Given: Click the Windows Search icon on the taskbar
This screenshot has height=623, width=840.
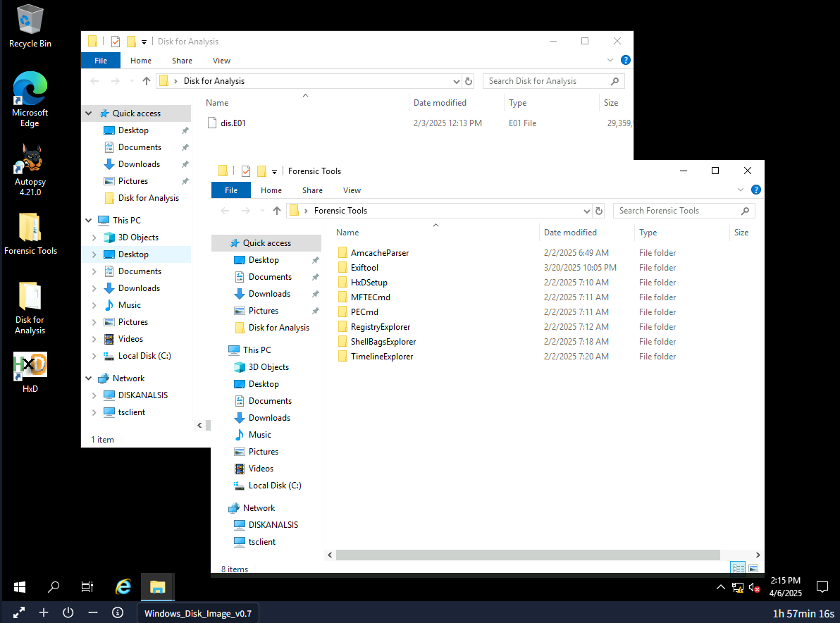Looking at the screenshot, I should coord(53,586).
